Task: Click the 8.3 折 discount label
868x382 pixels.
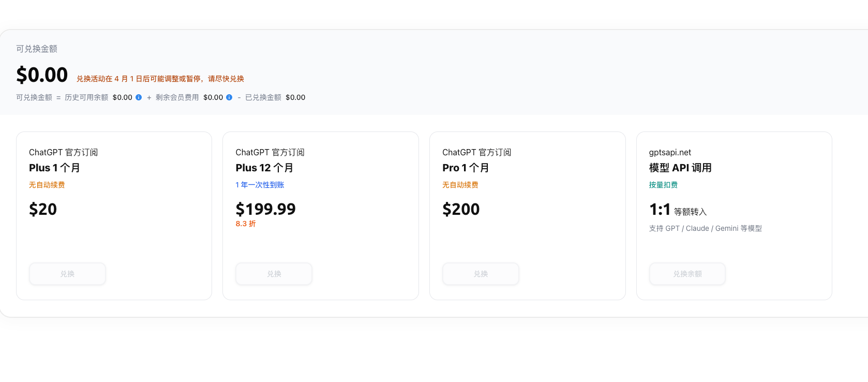Action: click(246, 224)
